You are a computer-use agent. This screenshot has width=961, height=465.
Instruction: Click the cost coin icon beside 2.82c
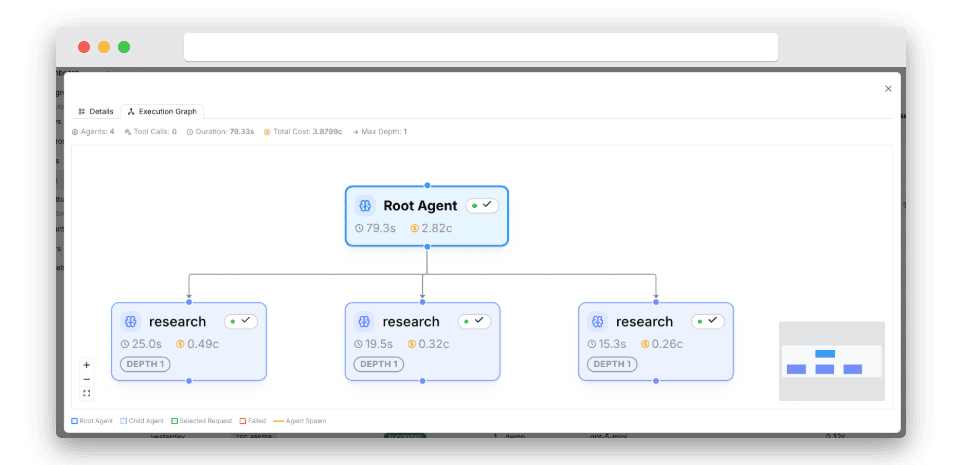(414, 229)
